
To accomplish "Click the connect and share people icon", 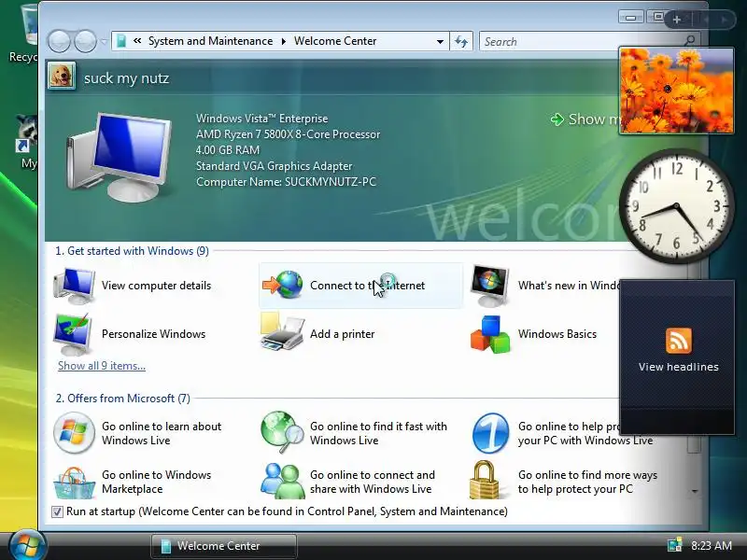I will [x=283, y=481].
